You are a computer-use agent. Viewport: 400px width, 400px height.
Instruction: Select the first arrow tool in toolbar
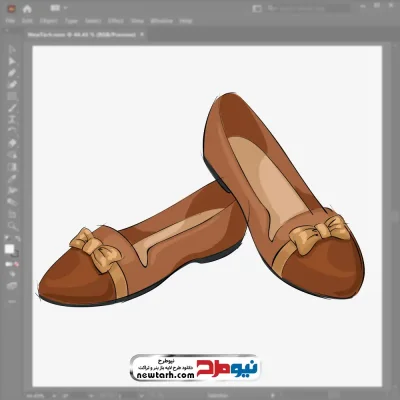12,49
